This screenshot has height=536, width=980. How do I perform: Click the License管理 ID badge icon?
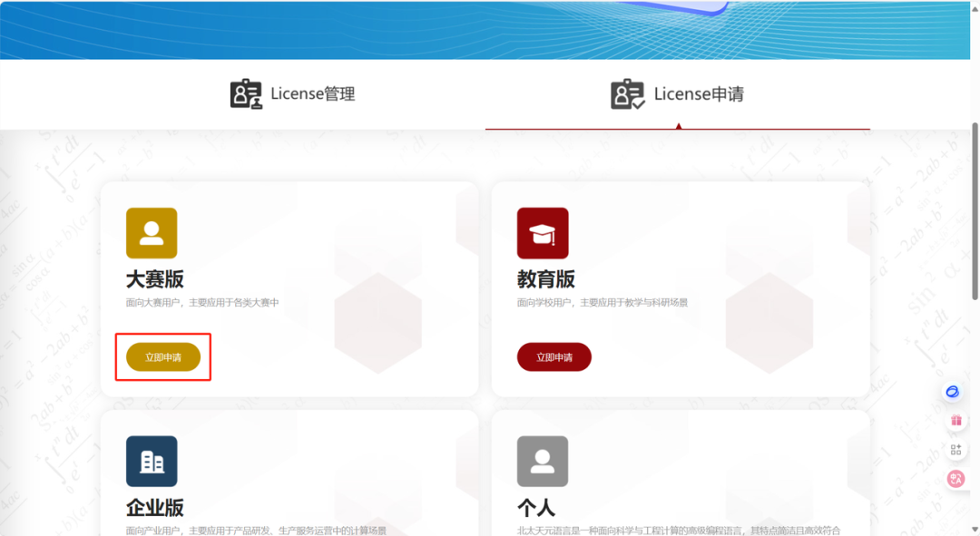tap(246, 94)
